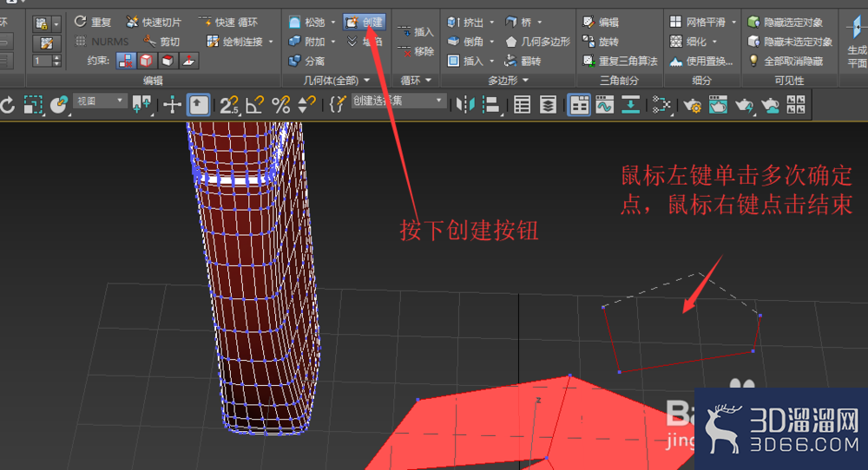Click the Mirror tool icon
This screenshot has width=868, height=470.
(465, 104)
